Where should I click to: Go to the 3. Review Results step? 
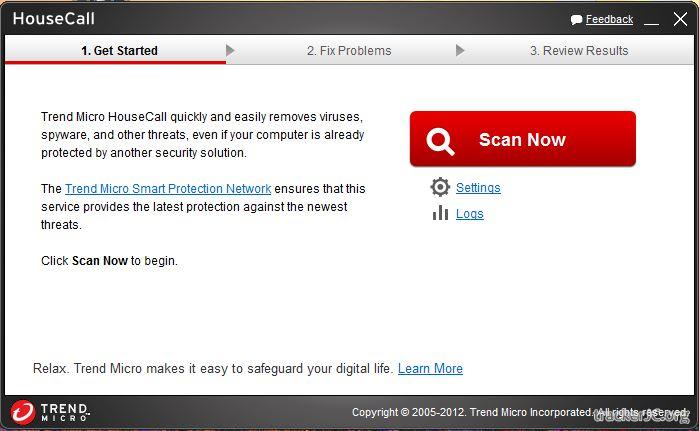[579, 50]
